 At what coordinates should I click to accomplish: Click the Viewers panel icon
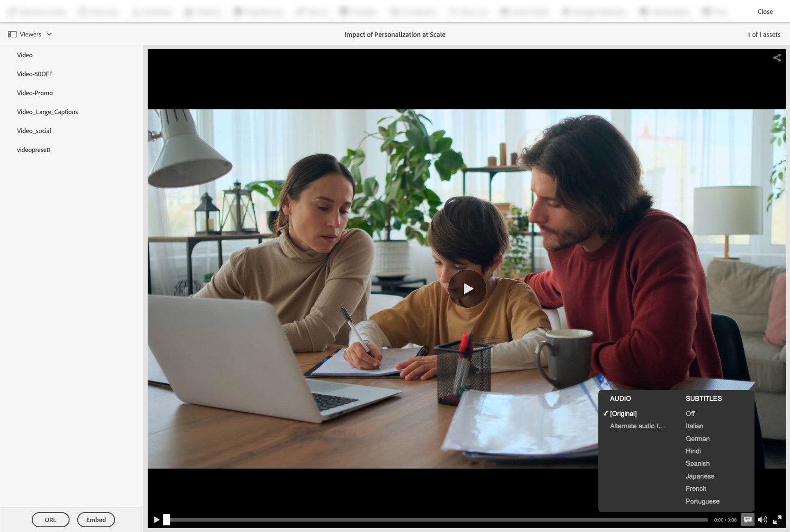pos(12,34)
